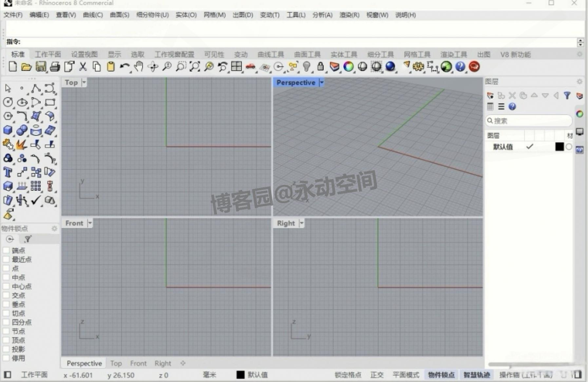Toggle the 投影 snap option
The width and height of the screenshot is (588, 382).
click(6, 349)
